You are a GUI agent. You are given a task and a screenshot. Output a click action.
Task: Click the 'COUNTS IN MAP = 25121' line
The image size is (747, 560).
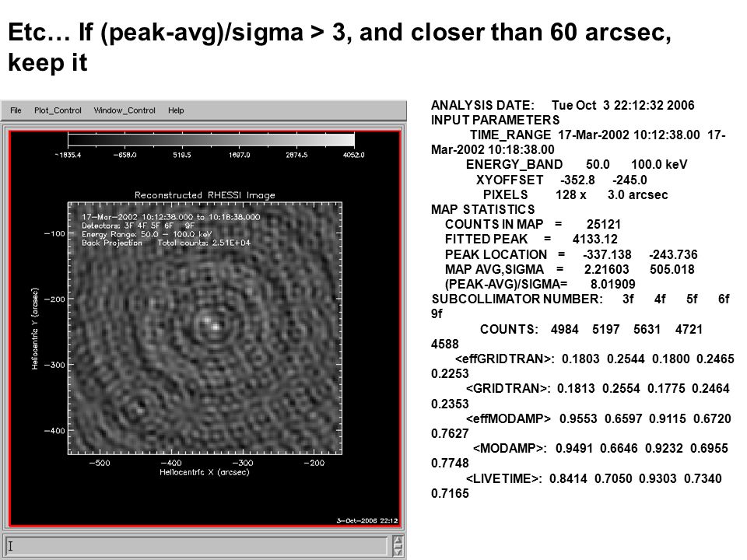(x=532, y=224)
